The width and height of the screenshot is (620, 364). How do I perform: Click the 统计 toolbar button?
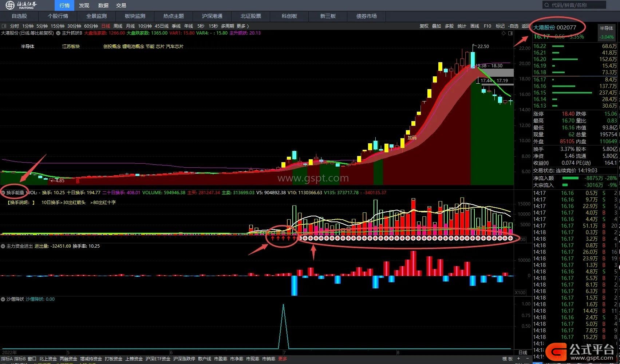pyautogui.click(x=462, y=26)
